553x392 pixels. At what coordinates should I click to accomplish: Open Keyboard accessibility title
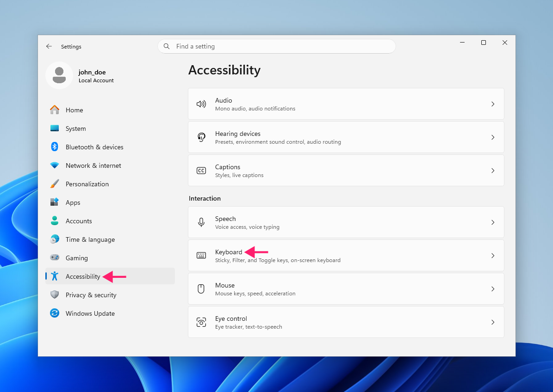click(x=229, y=252)
